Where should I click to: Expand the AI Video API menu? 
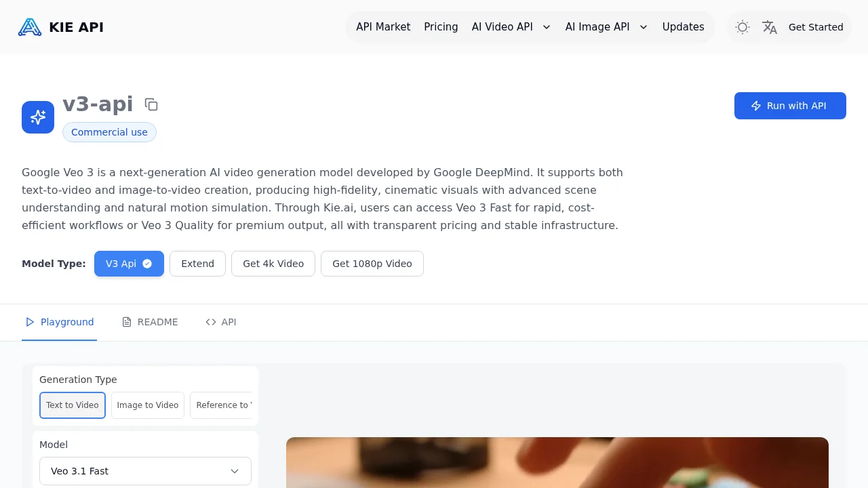coord(511,27)
